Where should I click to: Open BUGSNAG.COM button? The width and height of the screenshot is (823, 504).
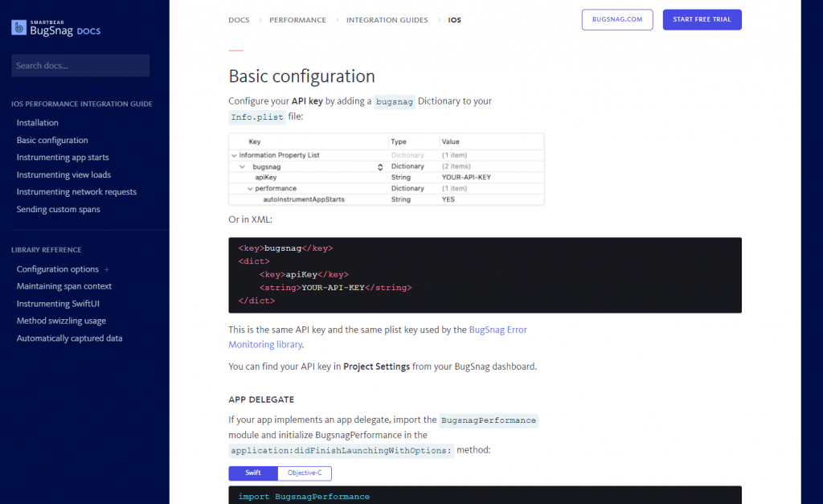coord(617,19)
